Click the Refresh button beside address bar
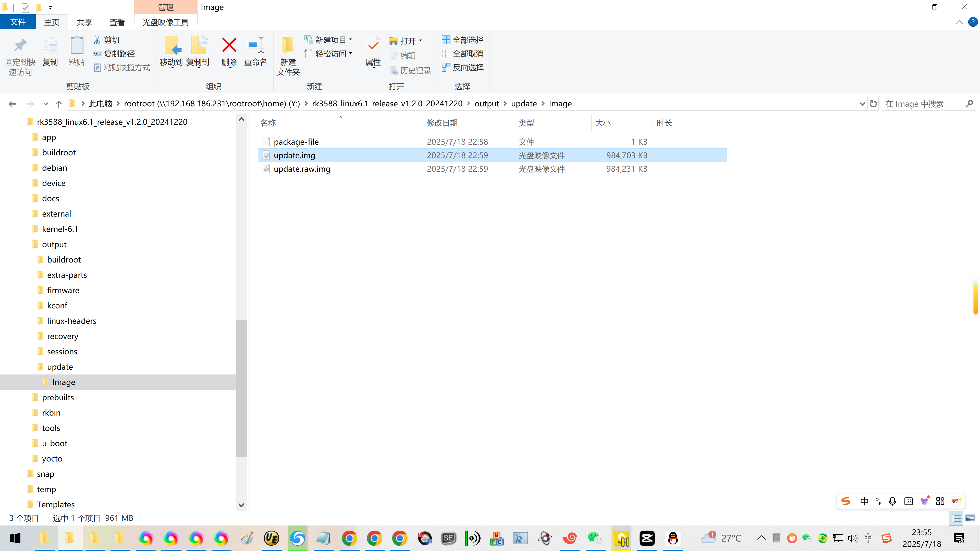Screen dimensions: 980x551 873,104
